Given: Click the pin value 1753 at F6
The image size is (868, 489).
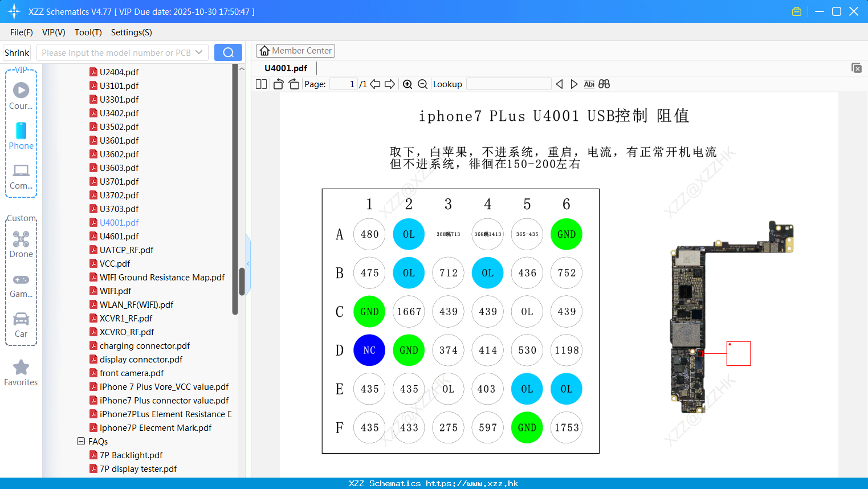Looking at the screenshot, I should [567, 427].
